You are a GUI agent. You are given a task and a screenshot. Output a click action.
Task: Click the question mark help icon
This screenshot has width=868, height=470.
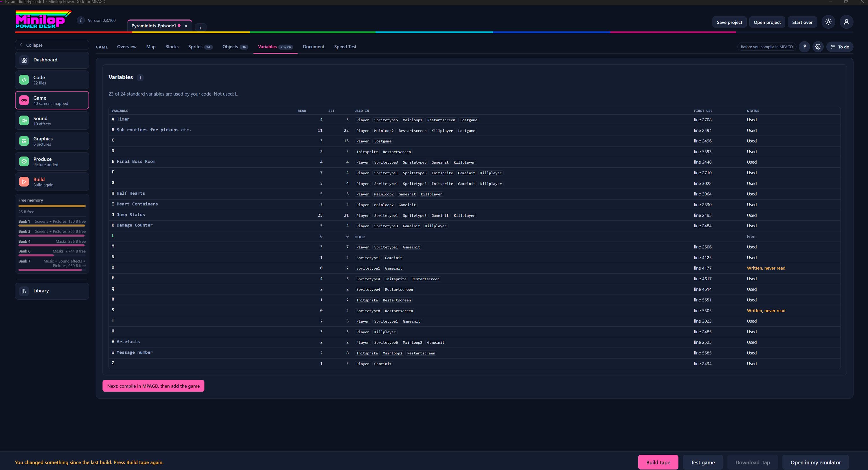coord(804,47)
